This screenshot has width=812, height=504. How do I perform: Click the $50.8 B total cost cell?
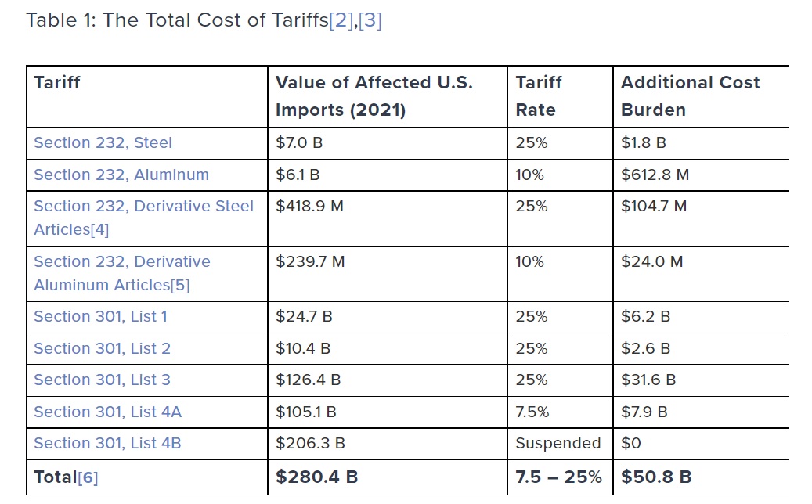click(x=655, y=477)
